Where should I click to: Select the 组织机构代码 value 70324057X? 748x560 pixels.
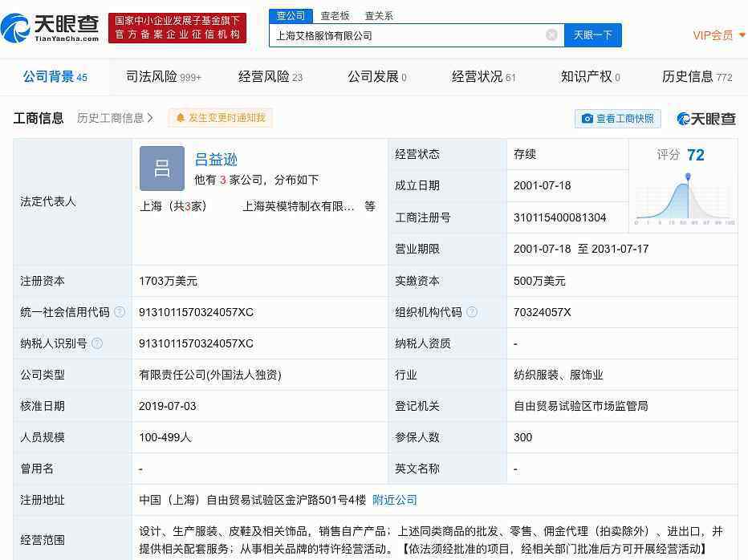point(542,312)
